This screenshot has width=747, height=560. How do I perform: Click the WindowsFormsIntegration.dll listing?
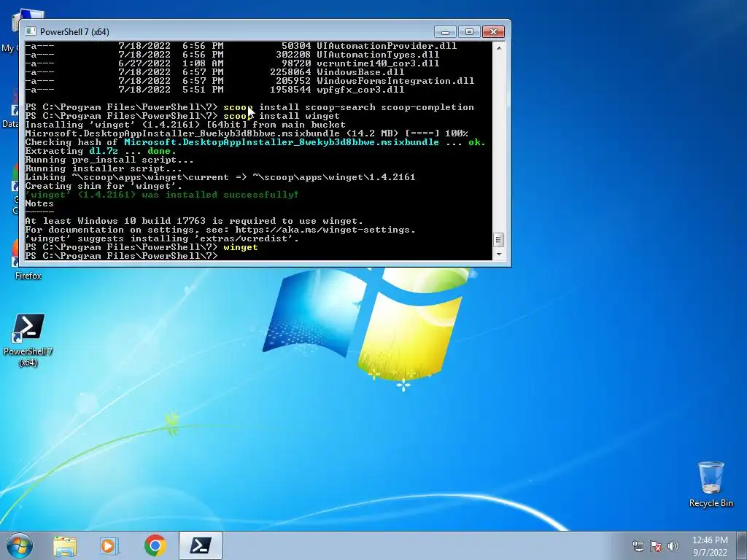tap(249, 81)
